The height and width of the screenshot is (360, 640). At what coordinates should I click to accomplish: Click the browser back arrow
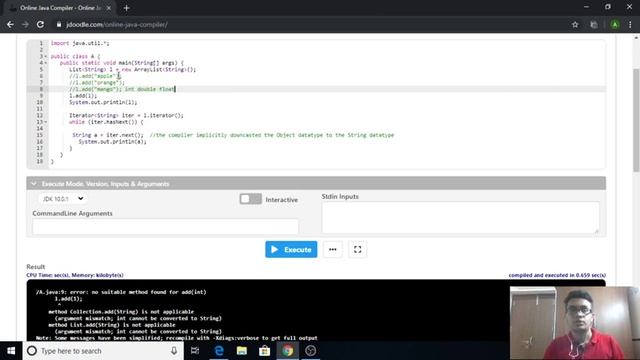[10, 24]
